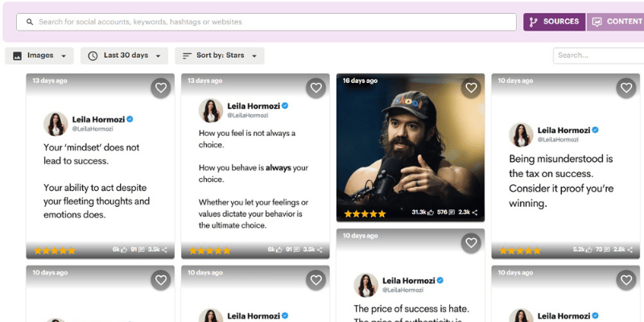Click the verified badge on 'Being misunderstood' card
This screenshot has height=322, width=644.
(x=596, y=130)
